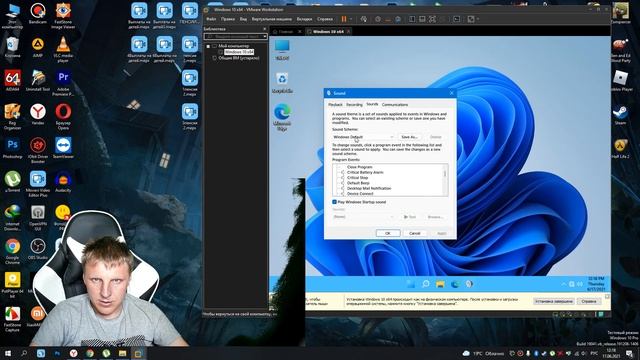Click VMware full screen mode toolbar icon
The height and width of the screenshot is (360, 640).
click(x=432, y=19)
